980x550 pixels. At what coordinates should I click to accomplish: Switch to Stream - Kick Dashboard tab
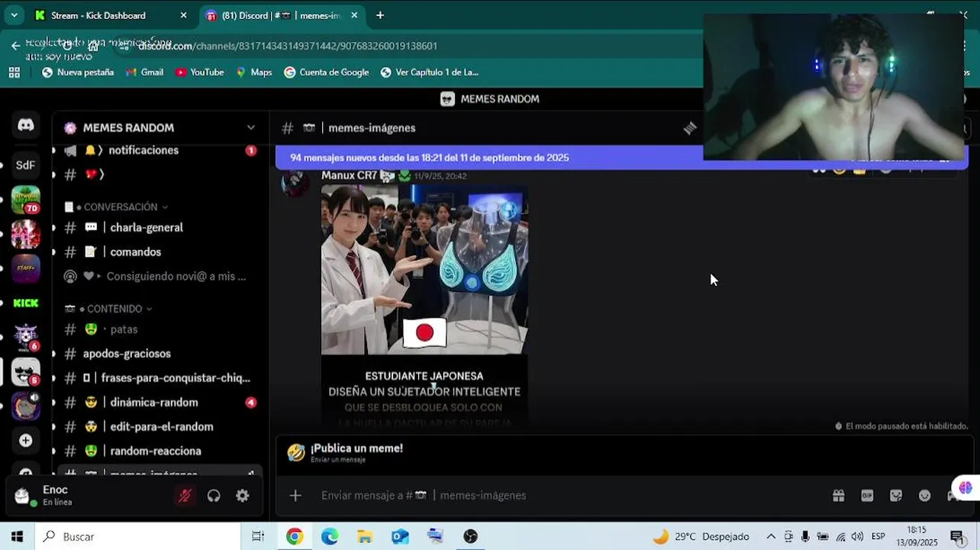click(111, 15)
